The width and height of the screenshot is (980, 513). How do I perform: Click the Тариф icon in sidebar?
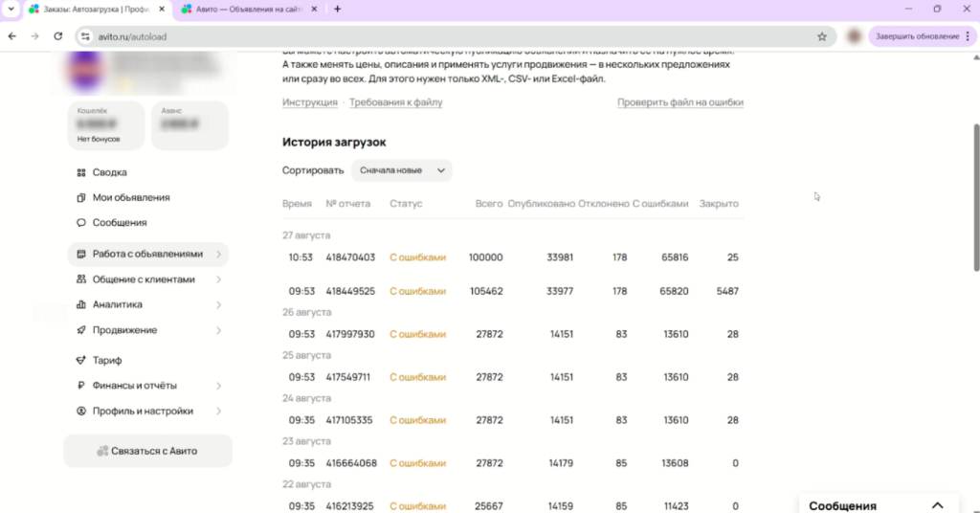point(81,361)
